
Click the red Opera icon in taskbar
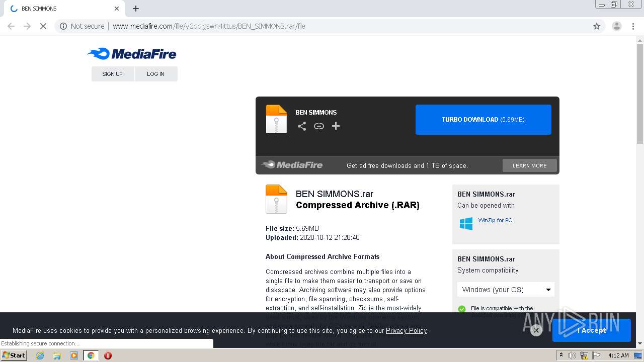(108, 355)
